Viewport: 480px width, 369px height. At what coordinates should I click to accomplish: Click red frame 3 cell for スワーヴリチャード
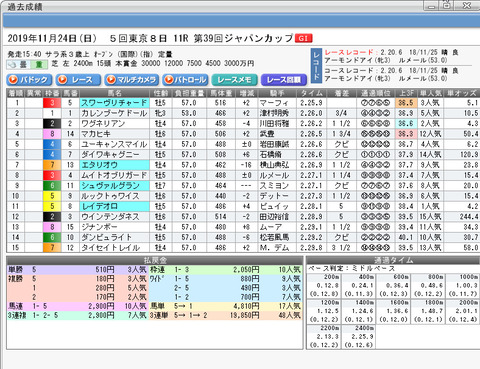pos(52,103)
